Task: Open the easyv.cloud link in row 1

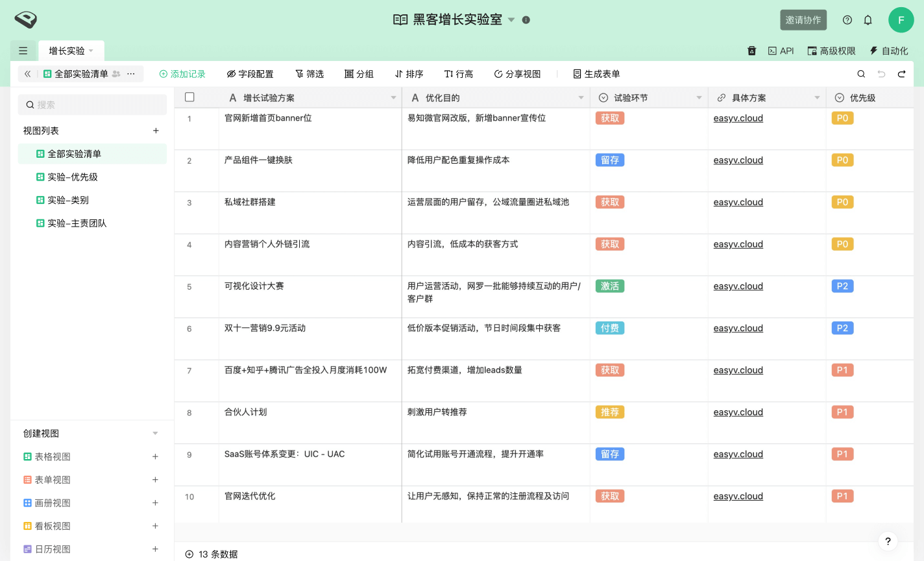Action: coord(738,118)
